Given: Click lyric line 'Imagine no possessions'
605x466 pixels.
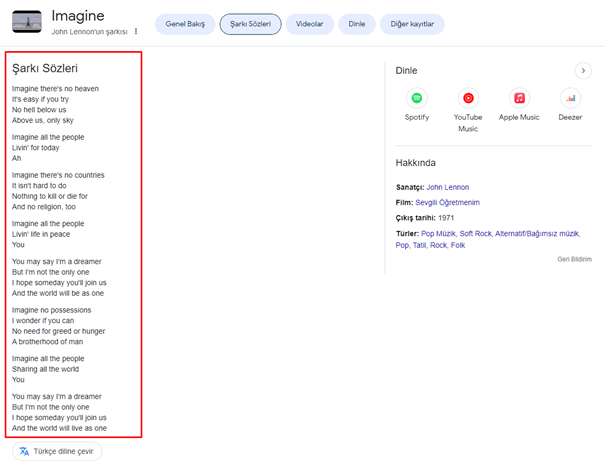Looking at the screenshot, I should tap(51, 310).
